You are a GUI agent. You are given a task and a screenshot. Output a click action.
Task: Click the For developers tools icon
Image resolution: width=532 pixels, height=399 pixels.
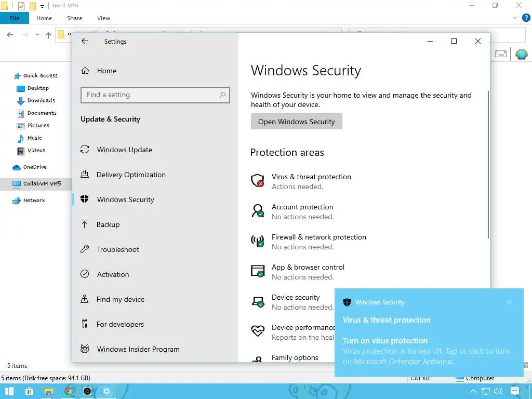pyautogui.click(x=85, y=324)
